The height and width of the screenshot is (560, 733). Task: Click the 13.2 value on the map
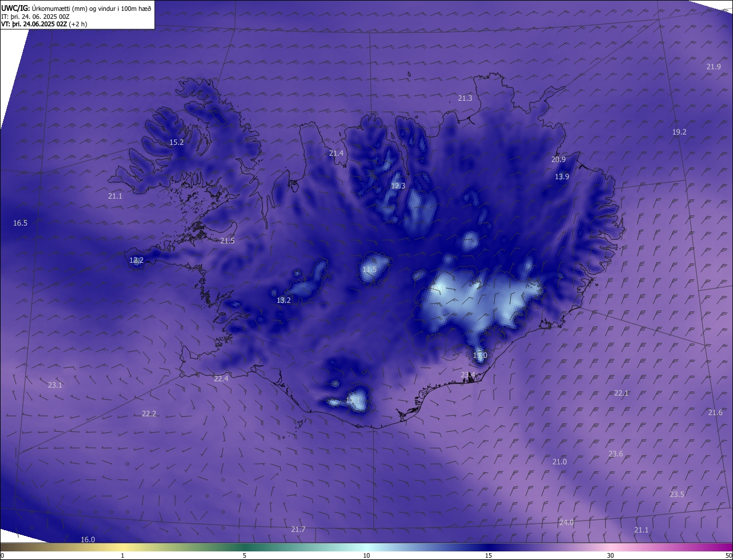tap(283, 300)
